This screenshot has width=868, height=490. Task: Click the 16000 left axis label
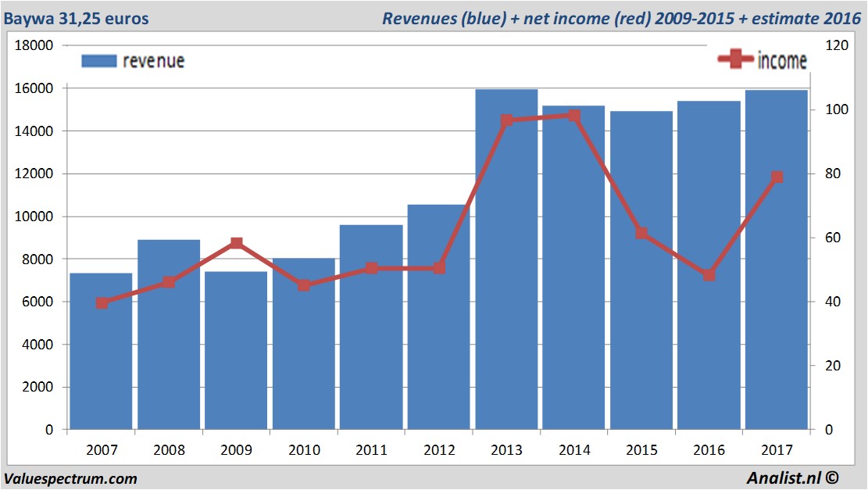coord(34,88)
